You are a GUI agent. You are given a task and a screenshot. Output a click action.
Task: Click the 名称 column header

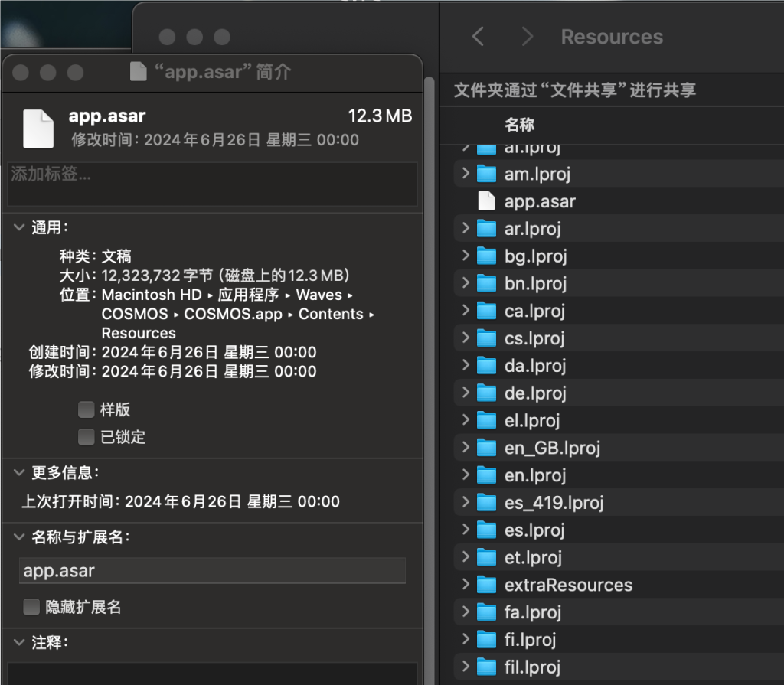click(x=519, y=125)
